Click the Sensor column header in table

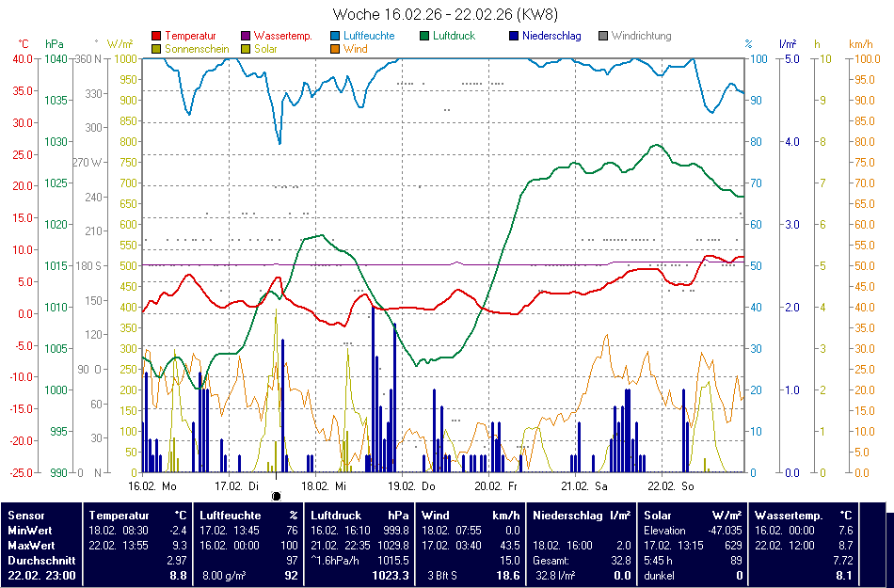point(26,516)
